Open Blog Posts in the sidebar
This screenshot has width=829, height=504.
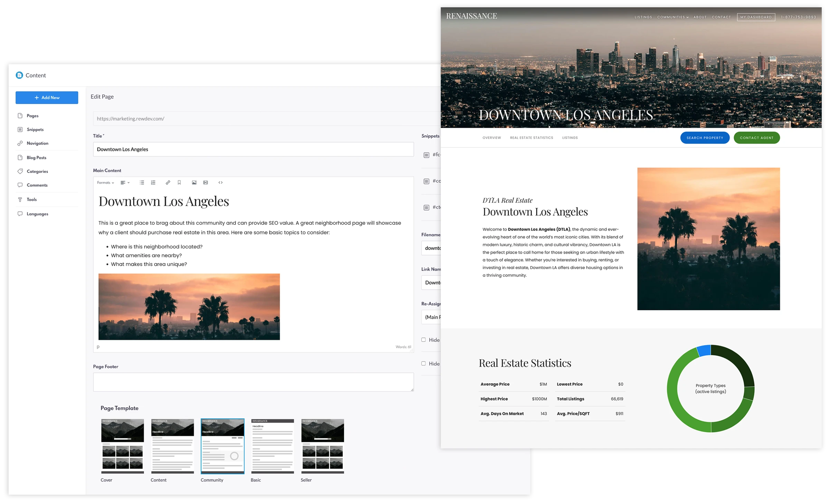[36, 157]
